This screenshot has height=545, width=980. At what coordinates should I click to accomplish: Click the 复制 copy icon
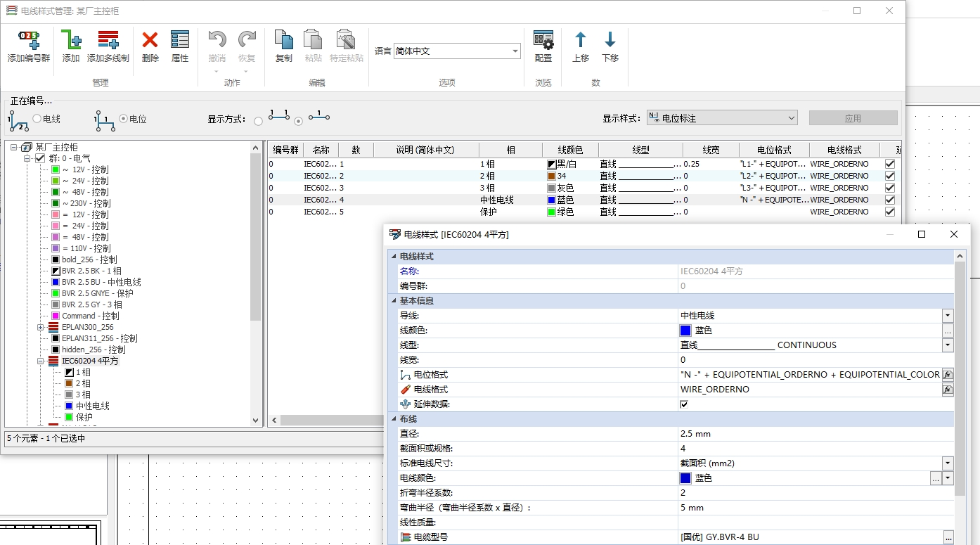click(x=283, y=41)
